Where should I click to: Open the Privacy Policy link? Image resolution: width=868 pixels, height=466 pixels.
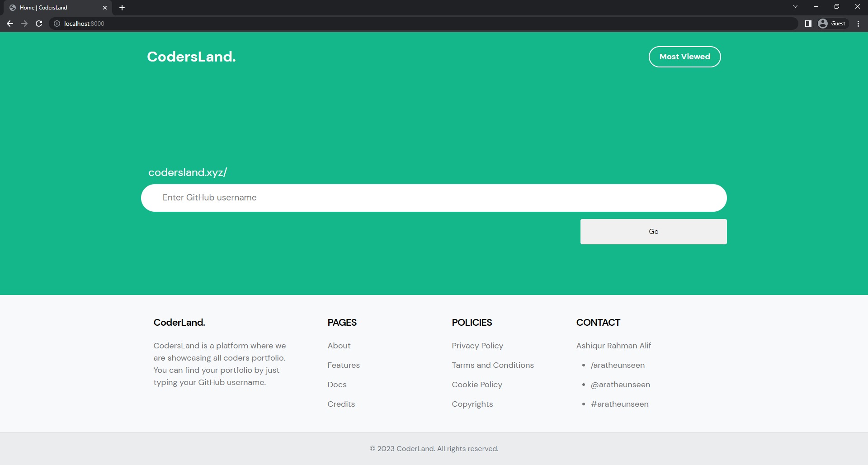477,346
